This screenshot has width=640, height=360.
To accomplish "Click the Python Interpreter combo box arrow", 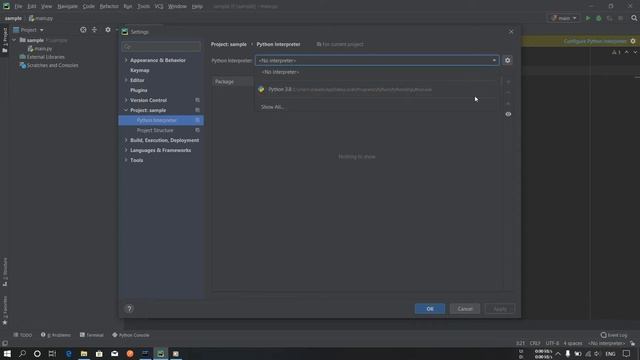I will (494, 60).
